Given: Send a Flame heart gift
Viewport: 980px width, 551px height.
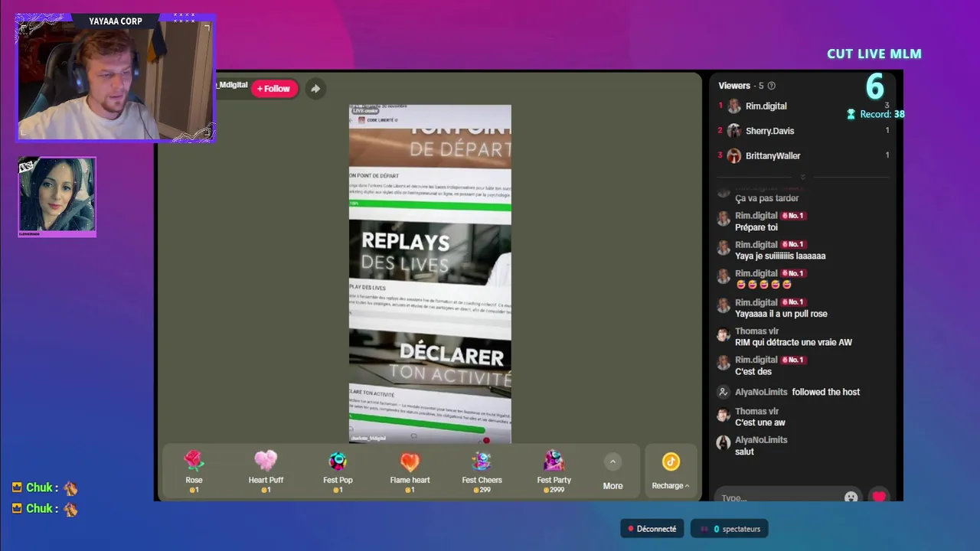Looking at the screenshot, I should (410, 471).
